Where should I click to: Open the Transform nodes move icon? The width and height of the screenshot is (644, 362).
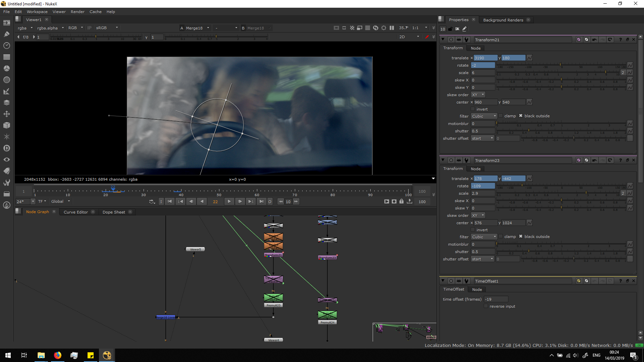click(x=6, y=114)
